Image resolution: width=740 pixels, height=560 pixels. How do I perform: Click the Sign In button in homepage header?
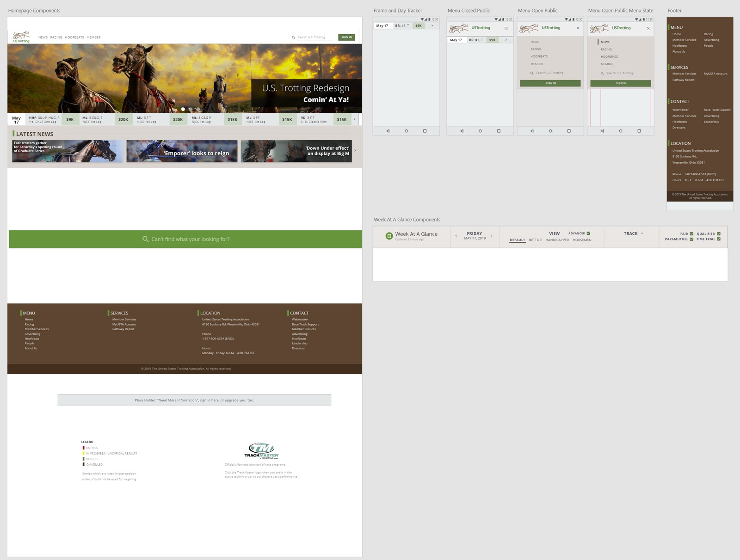pyautogui.click(x=346, y=37)
